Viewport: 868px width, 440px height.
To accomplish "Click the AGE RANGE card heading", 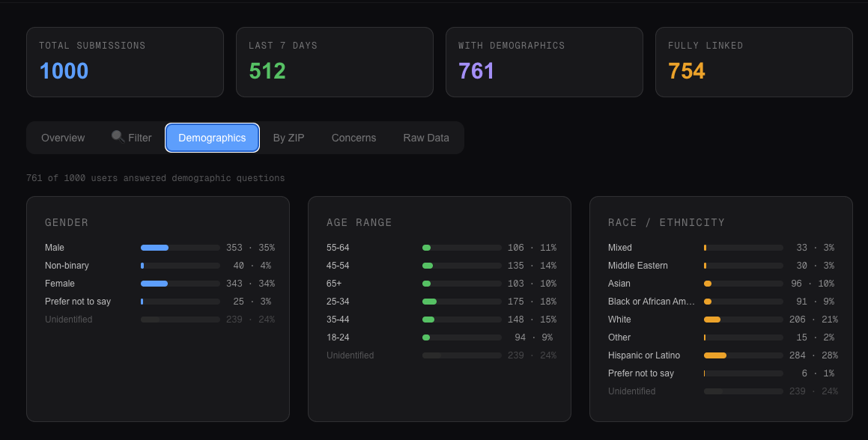I will point(359,222).
